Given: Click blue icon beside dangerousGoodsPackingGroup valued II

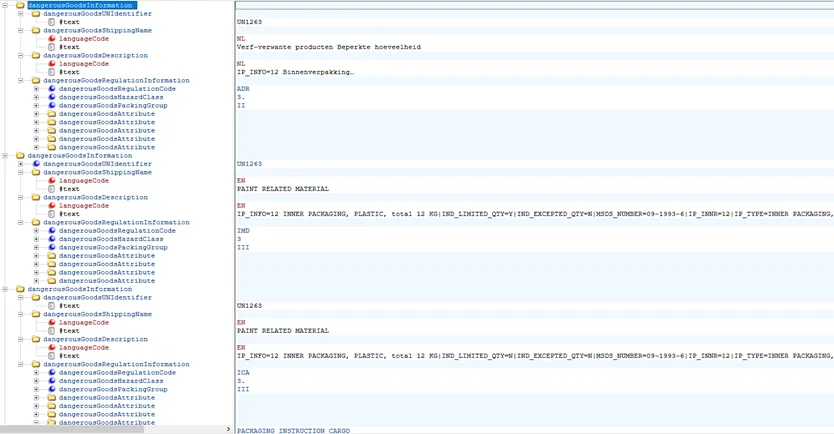Looking at the screenshot, I should click(x=52, y=105).
